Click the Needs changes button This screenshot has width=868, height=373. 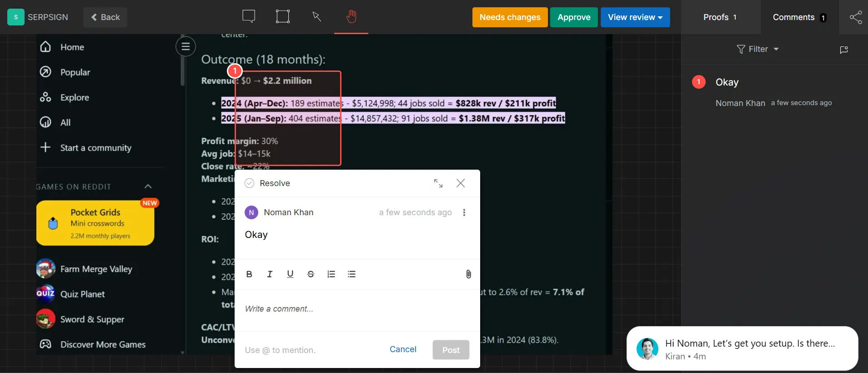pyautogui.click(x=510, y=17)
